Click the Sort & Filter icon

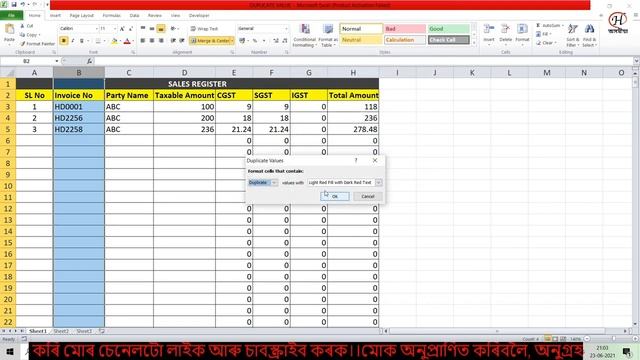pos(573,29)
